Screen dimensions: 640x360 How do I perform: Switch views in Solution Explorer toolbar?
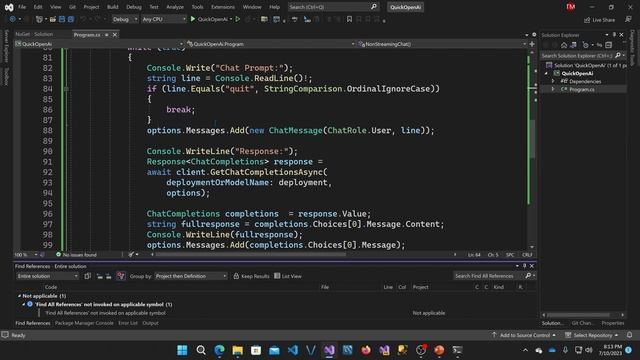[x=573, y=45]
